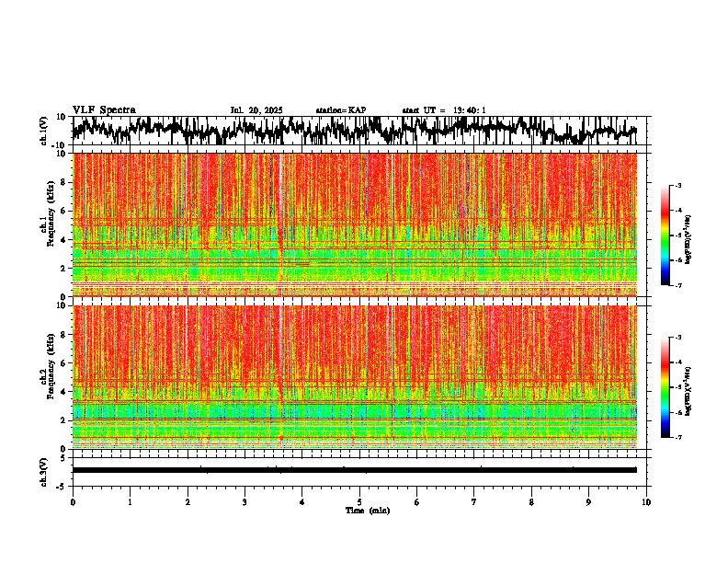Click time axis tick label "2"
The width and height of the screenshot is (728, 563).
point(188,502)
